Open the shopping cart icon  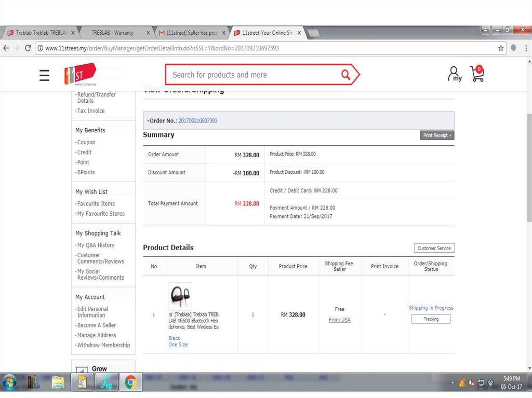coord(477,74)
